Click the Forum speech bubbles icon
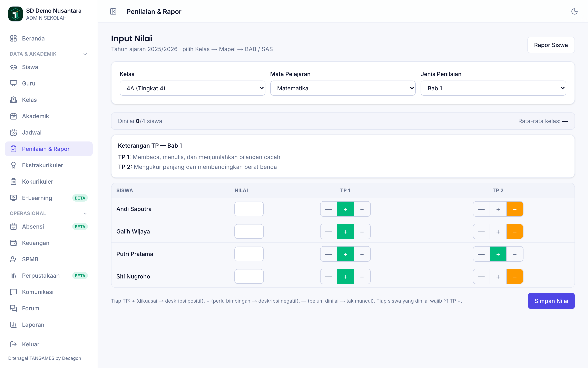Screen dimensions: 588x368 tap(13, 308)
